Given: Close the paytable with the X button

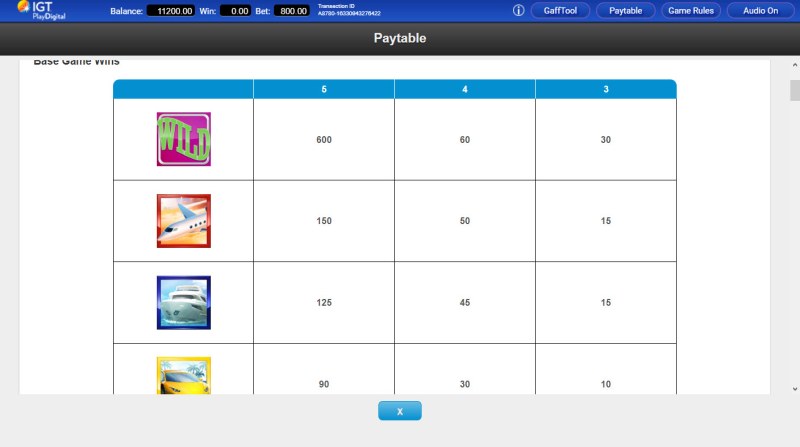Looking at the screenshot, I should coord(400,411).
